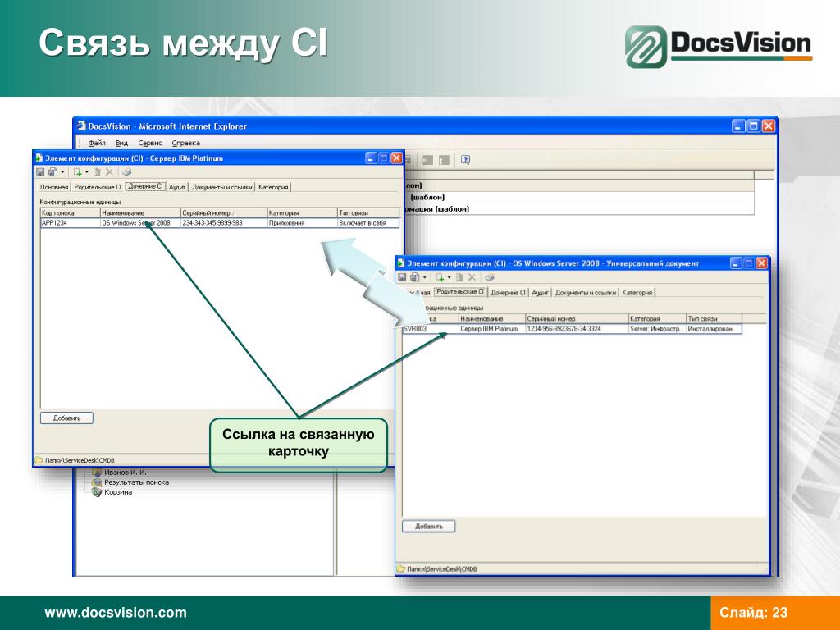The image size is (840, 630).
Task: Open Сервис menu in DocsVision Internet Explorer window
Action: tap(150, 143)
